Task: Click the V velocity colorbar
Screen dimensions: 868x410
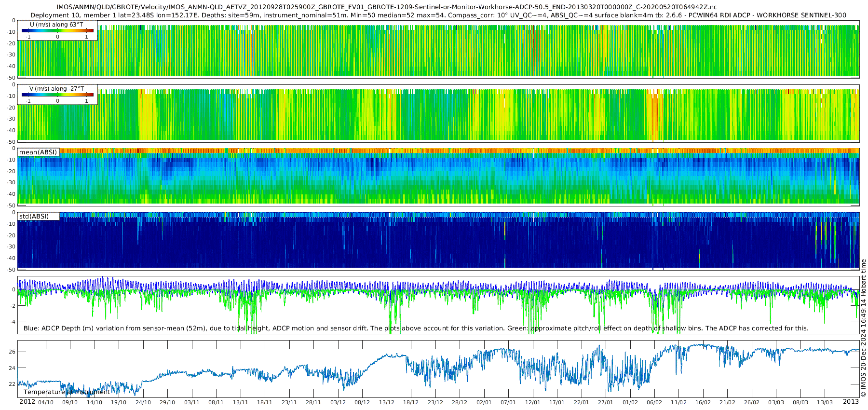Action: [57, 95]
